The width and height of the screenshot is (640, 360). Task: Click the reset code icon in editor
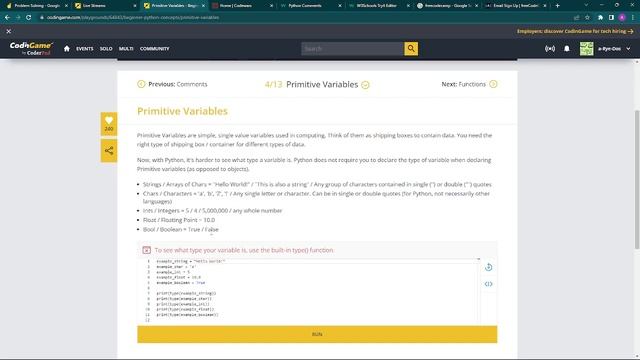489,267
